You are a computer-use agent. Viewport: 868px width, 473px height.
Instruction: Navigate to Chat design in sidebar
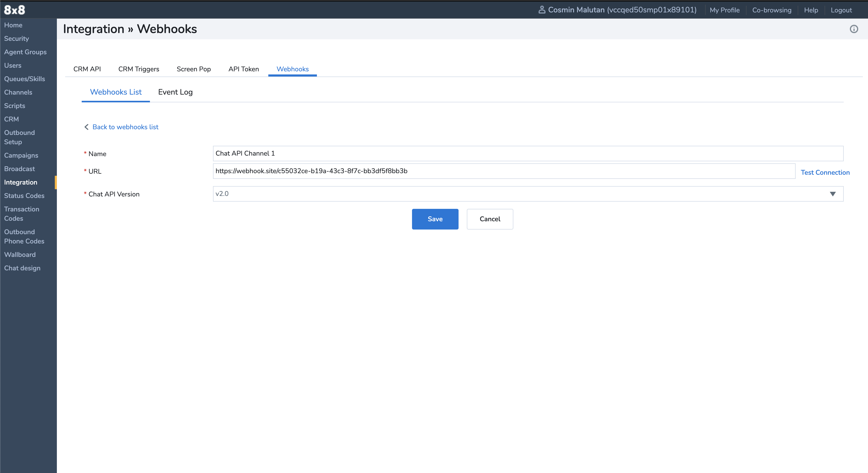(x=22, y=268)
